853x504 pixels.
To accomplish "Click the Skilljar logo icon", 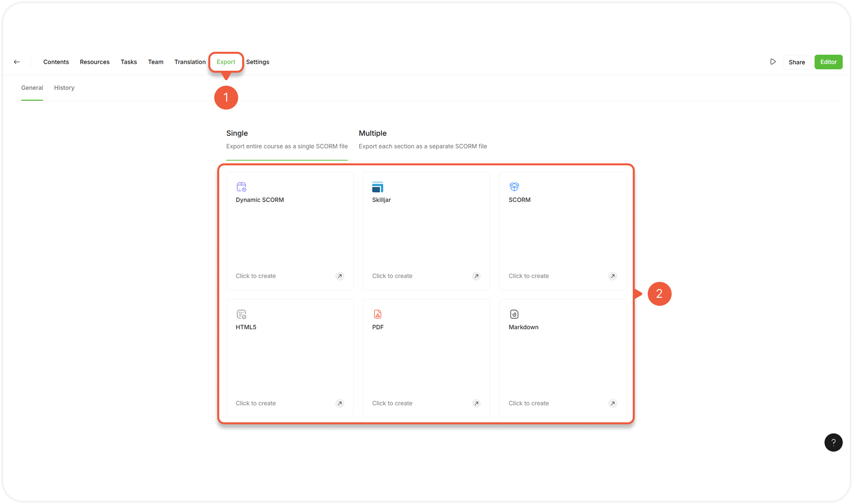I will click(x=377, y=187).
